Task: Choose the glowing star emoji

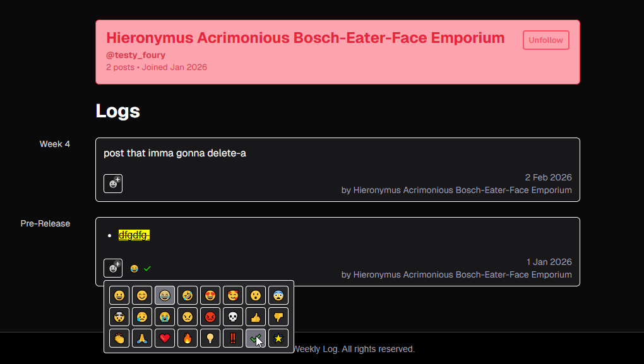Action: tap(278, 338)
